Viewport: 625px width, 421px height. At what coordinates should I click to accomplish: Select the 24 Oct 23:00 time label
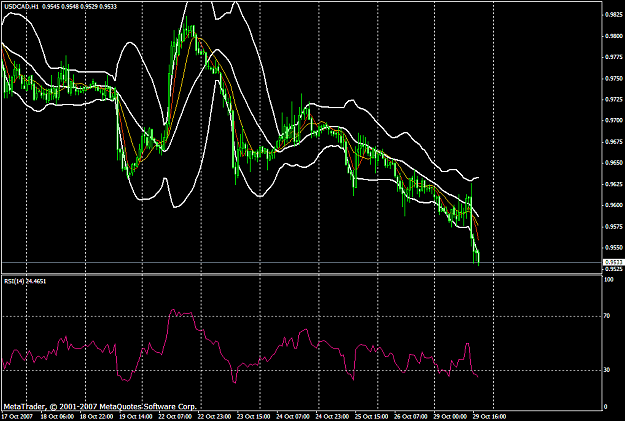coord(332,417)
